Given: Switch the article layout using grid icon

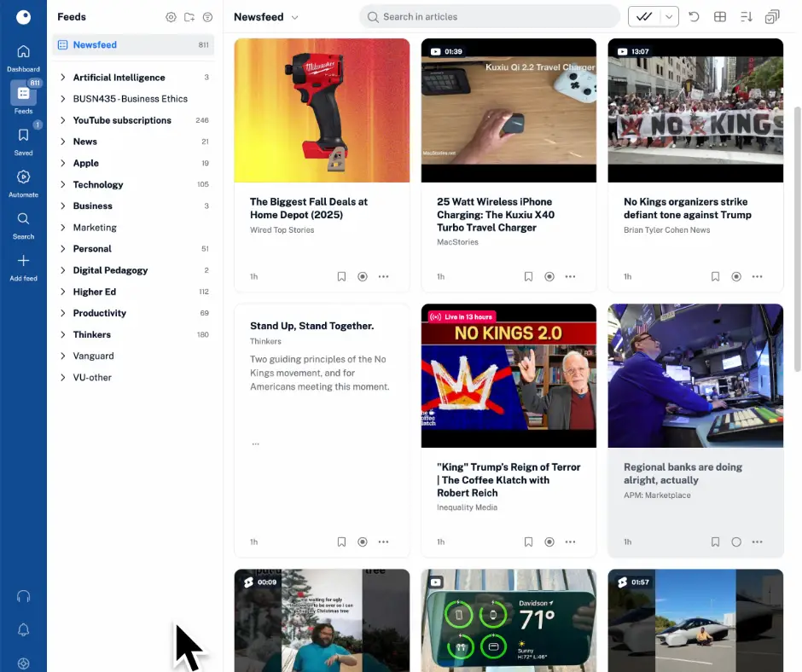Looking at the screenshot, I should pos(719,16).
